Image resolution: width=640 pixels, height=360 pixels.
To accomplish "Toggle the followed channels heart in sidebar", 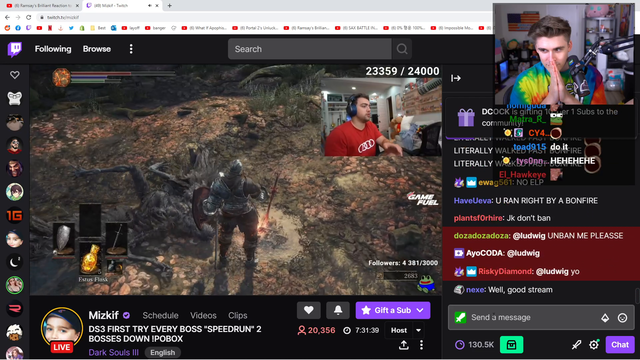I will point(15,75).
